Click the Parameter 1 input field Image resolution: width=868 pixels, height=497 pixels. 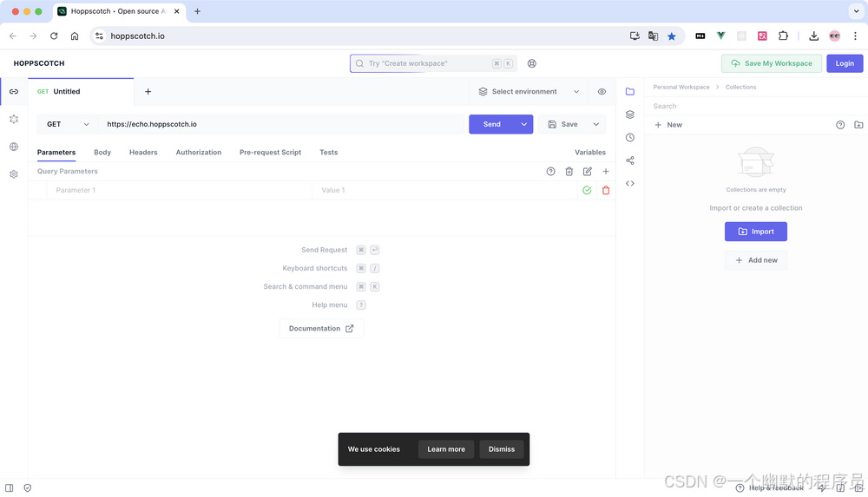click(x=180, y=191)
